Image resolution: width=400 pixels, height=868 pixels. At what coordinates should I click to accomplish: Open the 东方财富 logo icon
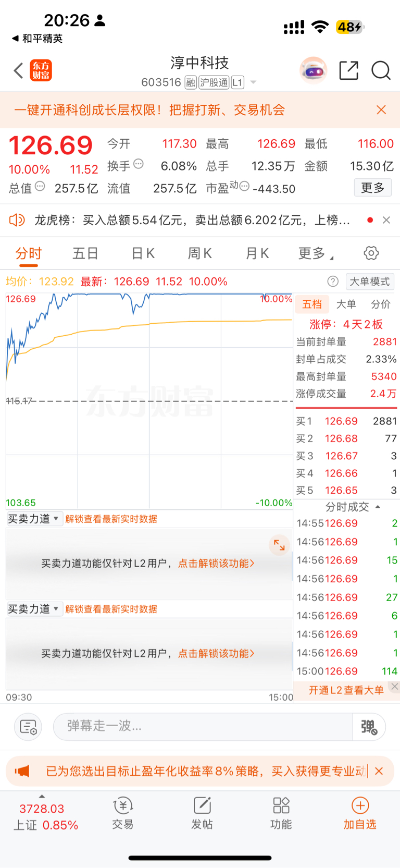pos(41,70)
